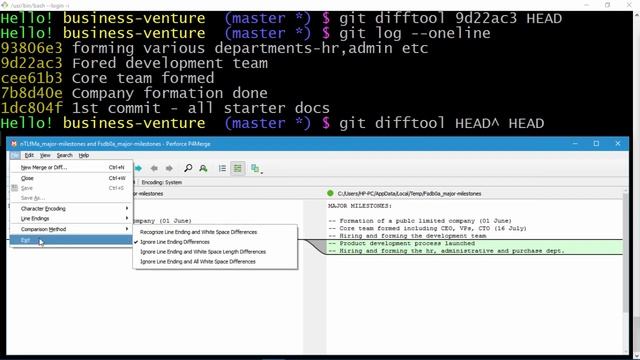Click the P4Merge vertical scrollbar
The image size is (640, 360).
click(x=626, y=253)
